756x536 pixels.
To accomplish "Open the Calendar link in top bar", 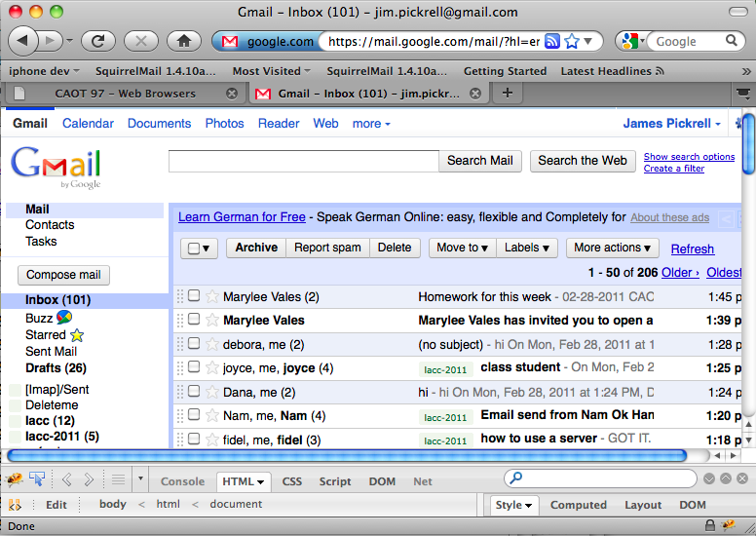I will click(x=89, y=124).
